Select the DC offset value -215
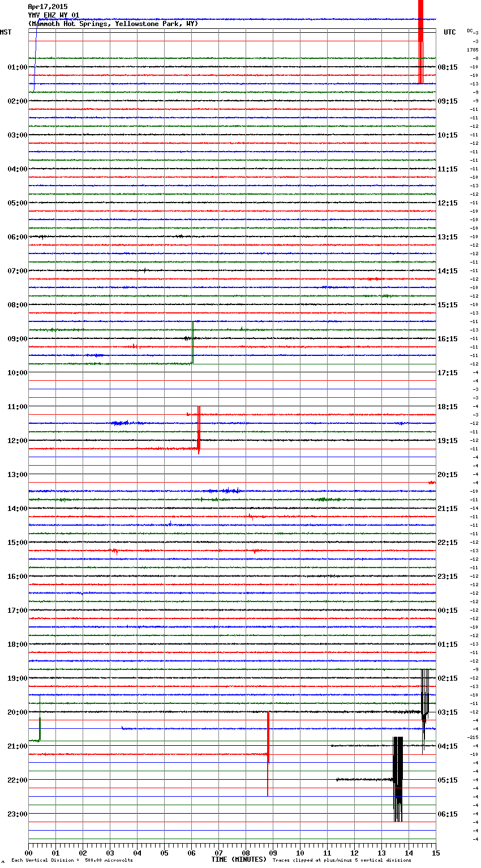The height and width of the screenshot is (868, 481). point(473,737)
